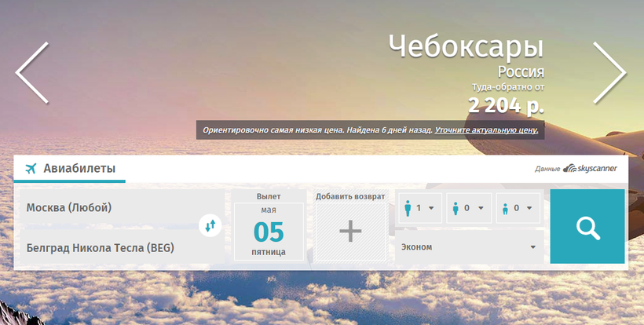
Task: Click the 2 204 р. price
Action: tap(506, 104)
